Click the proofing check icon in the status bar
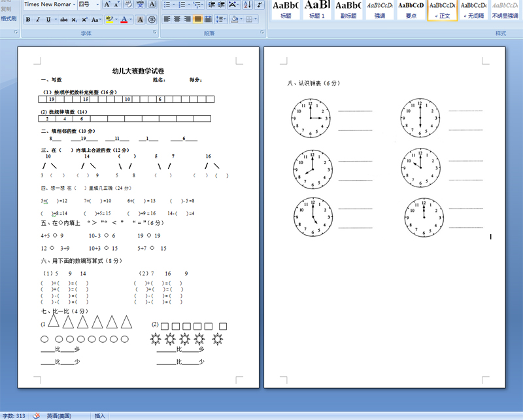The height and width of the screenshot is (420, 523). tap(37, 415)
